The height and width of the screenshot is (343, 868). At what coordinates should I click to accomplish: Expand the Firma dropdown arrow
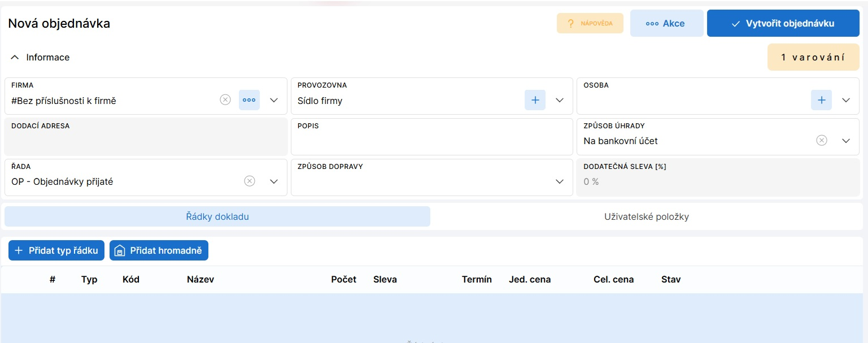click(x=274, y=100)
